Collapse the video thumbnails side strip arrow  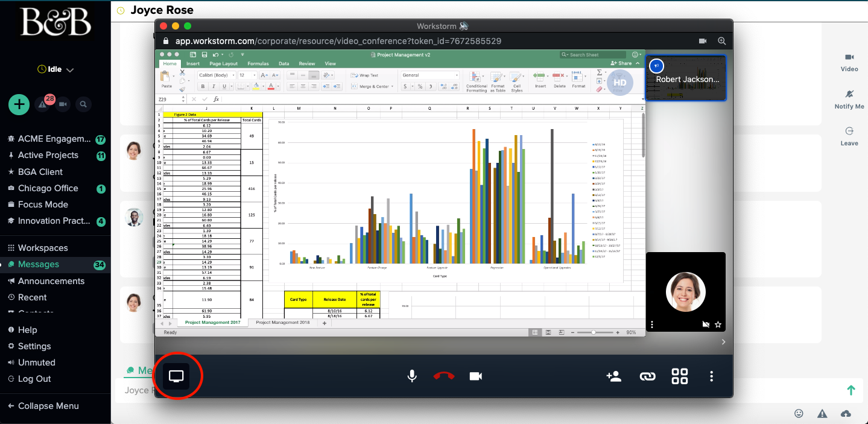click(x=723, y=342)
